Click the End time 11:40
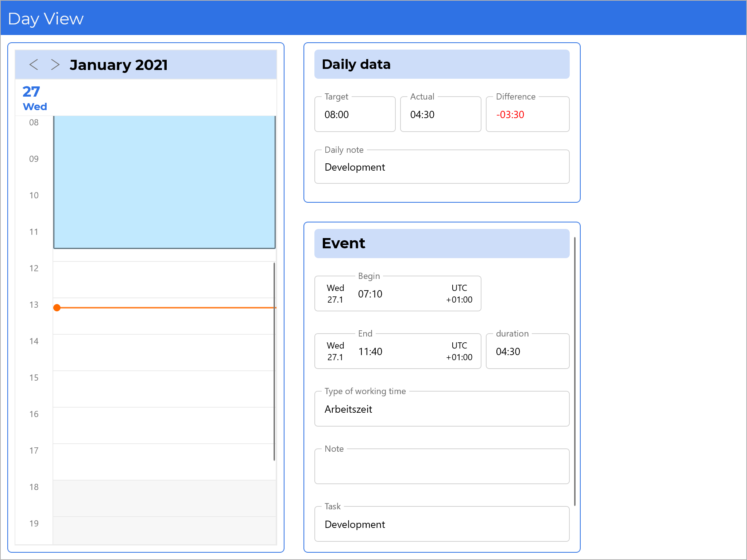 tap(370, 351)
